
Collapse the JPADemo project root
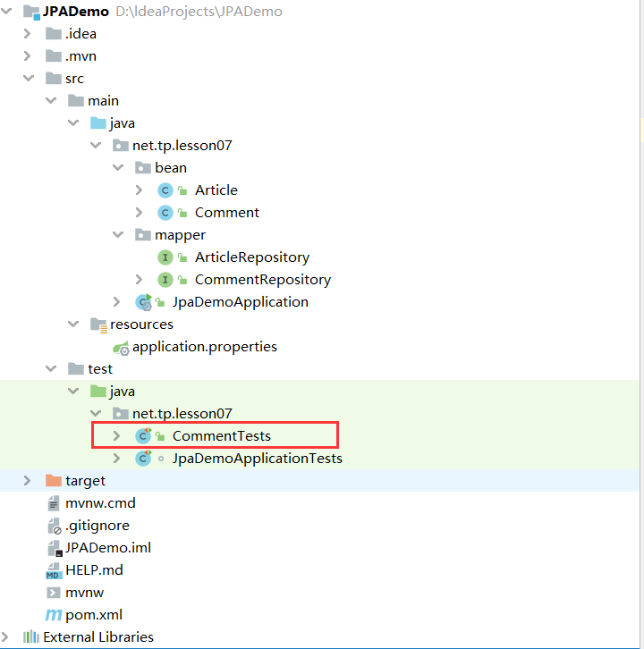[6, 12]
